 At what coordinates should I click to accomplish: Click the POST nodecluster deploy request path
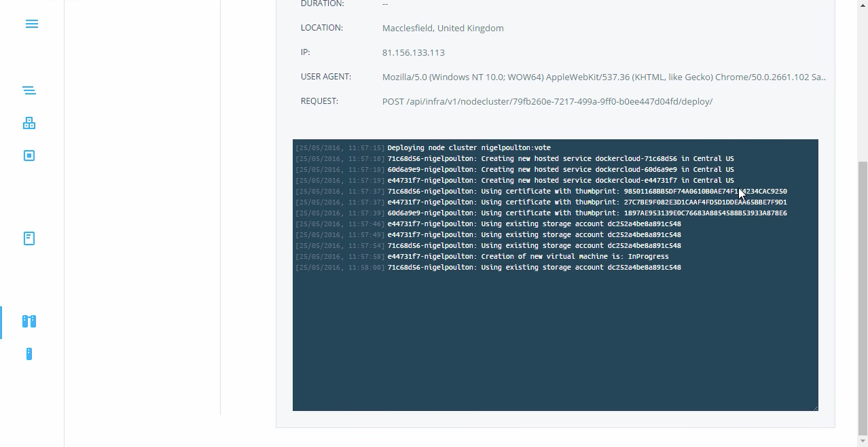pyautogui.click(x=547, y=101)
